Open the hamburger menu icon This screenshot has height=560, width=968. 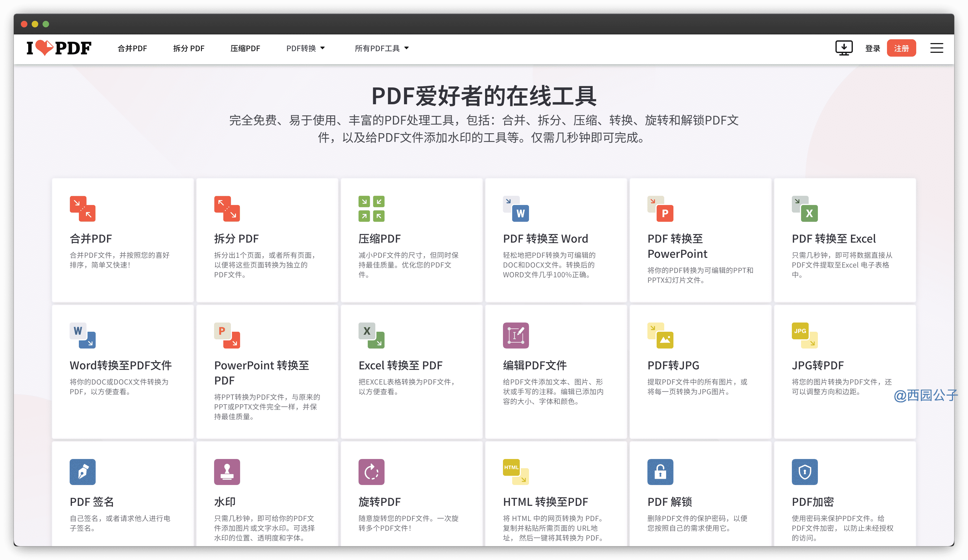tap(937, 48)
